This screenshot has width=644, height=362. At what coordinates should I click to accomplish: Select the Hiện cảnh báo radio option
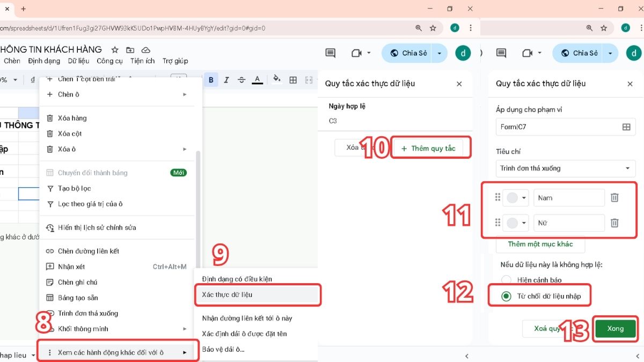tap(506, 280)
